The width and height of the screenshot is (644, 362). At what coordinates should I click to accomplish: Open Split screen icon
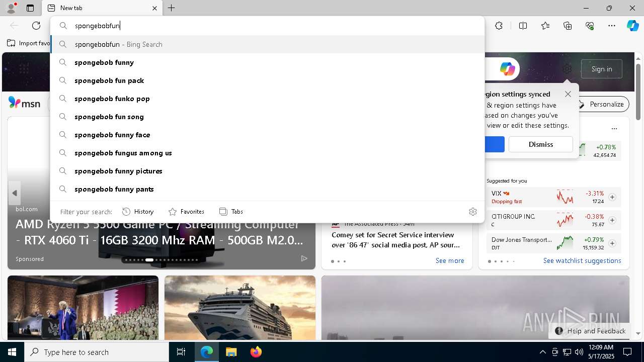(523, 26)
